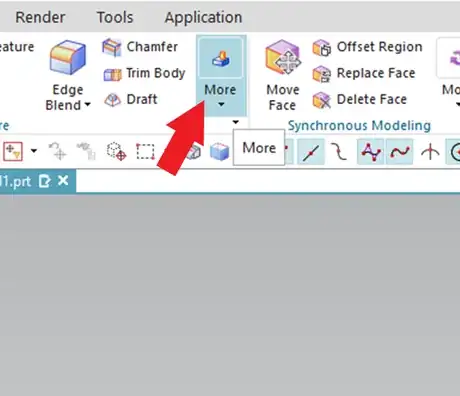This screenshot has width=460, height=396.
Task: Click the dashed cylinder with target icon
Action: (116, 152)
